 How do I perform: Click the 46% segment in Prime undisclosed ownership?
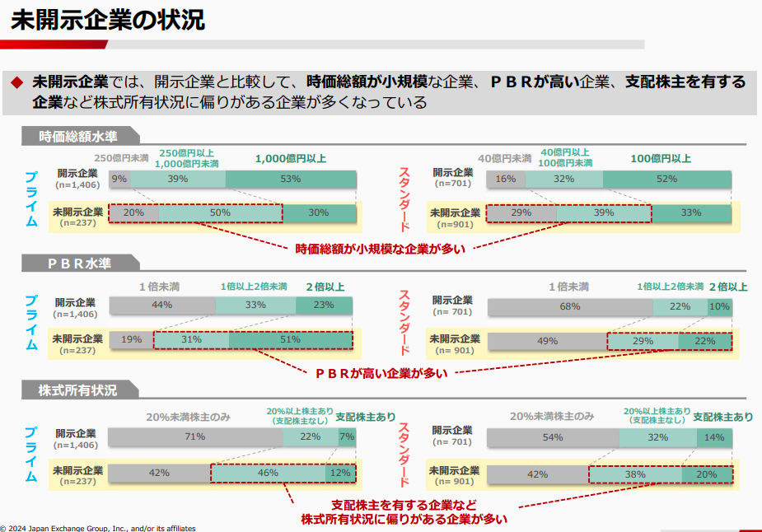tap(268, 473)
